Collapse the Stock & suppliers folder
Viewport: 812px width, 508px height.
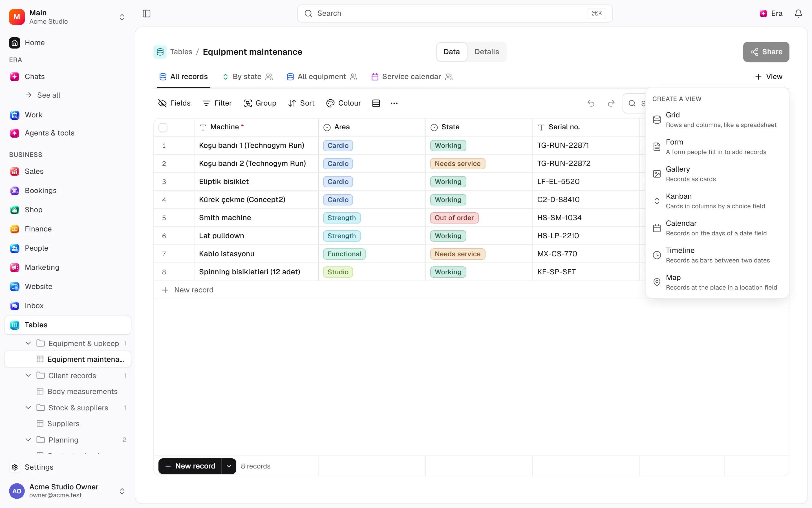pyautogui.click(x=28, y=408)
